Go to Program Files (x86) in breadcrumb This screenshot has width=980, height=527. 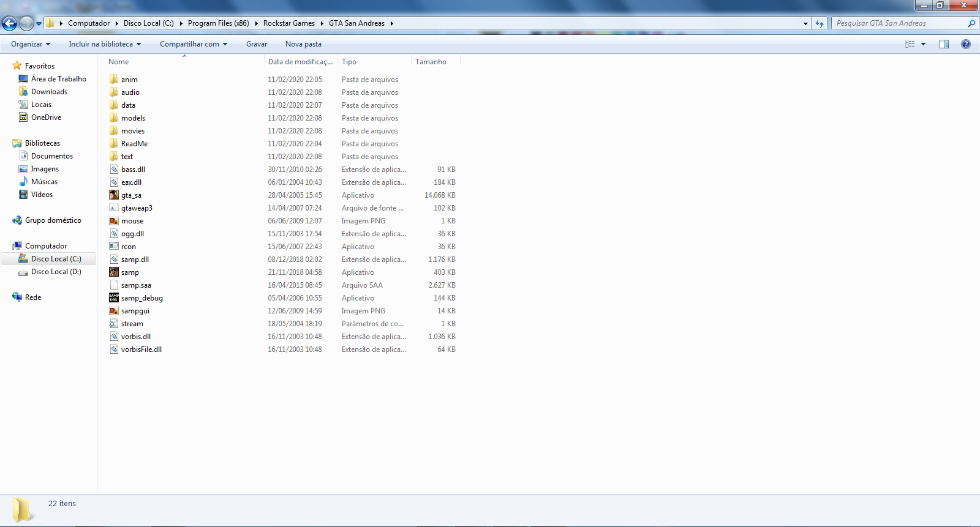coord(219,23)
